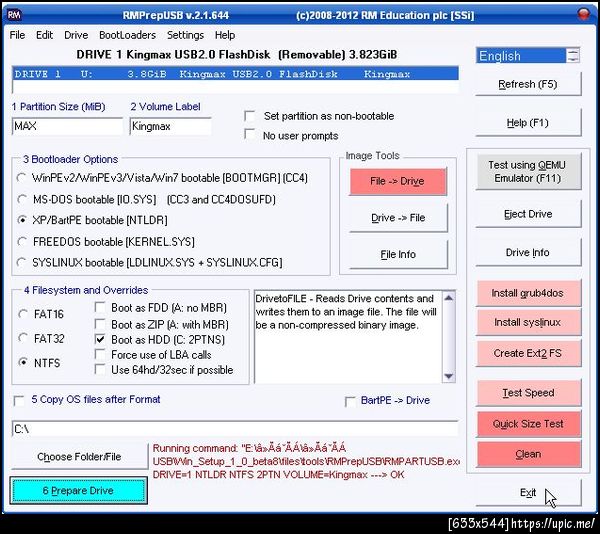Click Choose Folder/File button
The image size is (600, 534).
click(x=79, y=457)
